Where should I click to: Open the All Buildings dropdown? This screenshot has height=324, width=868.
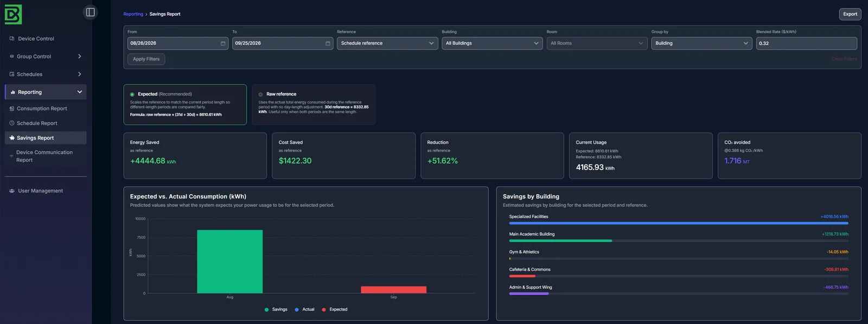[x=492, y=43]
